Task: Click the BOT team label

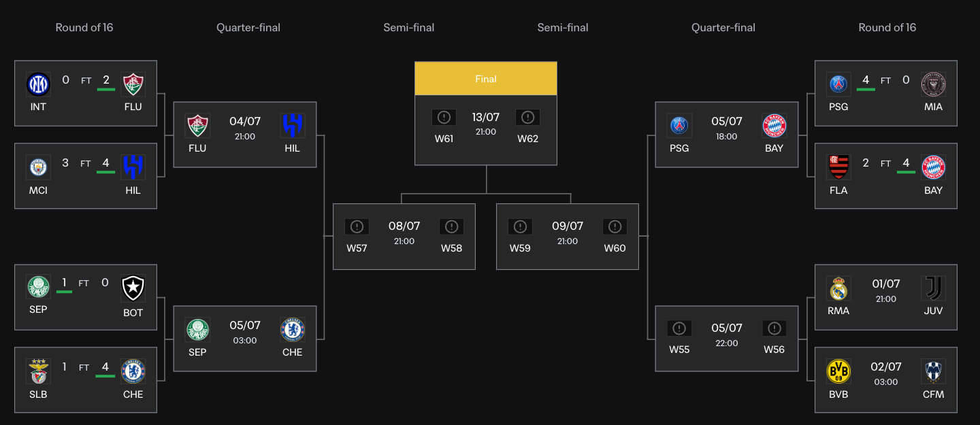Action: [133, 313]
